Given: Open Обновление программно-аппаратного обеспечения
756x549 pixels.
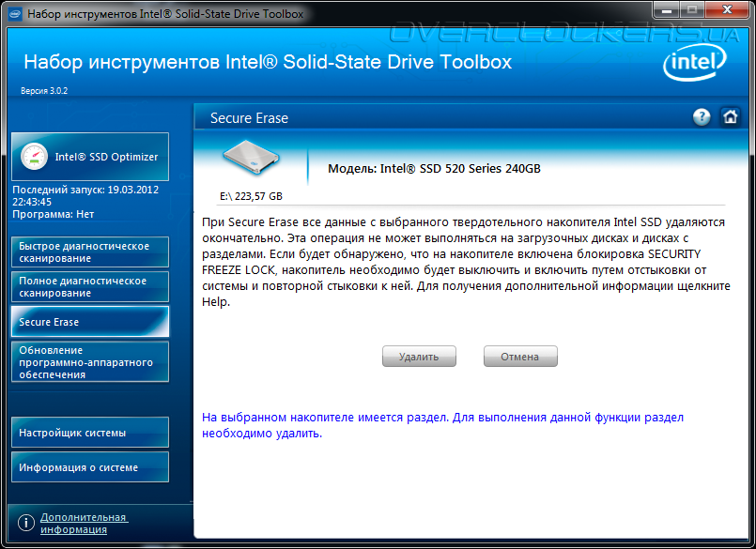Looking at the screenshot, I should (x=90, y=362).
